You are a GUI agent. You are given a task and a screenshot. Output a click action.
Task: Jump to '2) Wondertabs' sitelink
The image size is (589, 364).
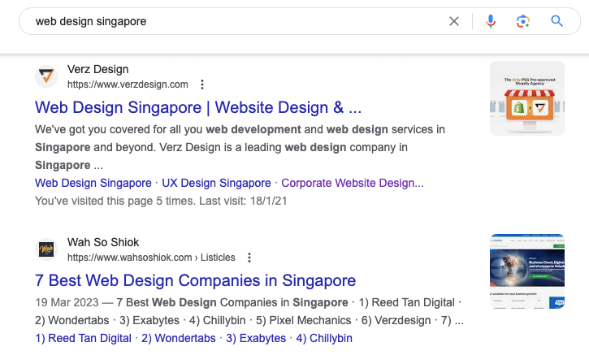[x=179, y=338]
